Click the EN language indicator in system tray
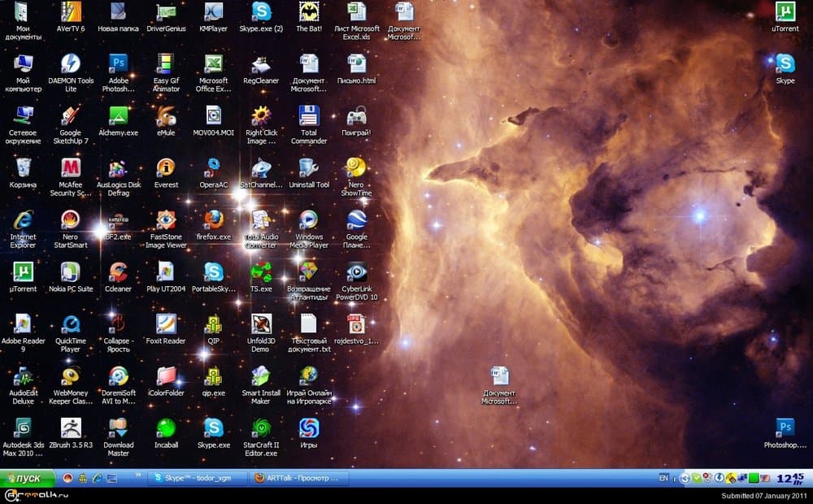 (x=665, y=478)
